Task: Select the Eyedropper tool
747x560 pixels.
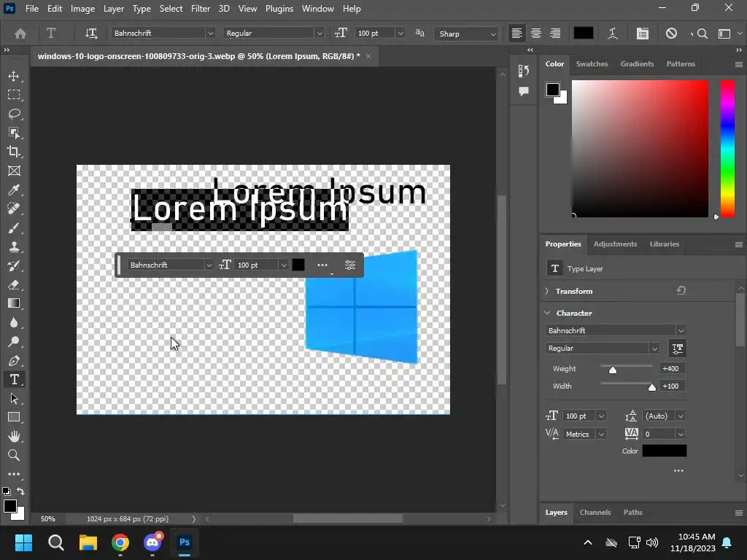Action: click(14, 190)
